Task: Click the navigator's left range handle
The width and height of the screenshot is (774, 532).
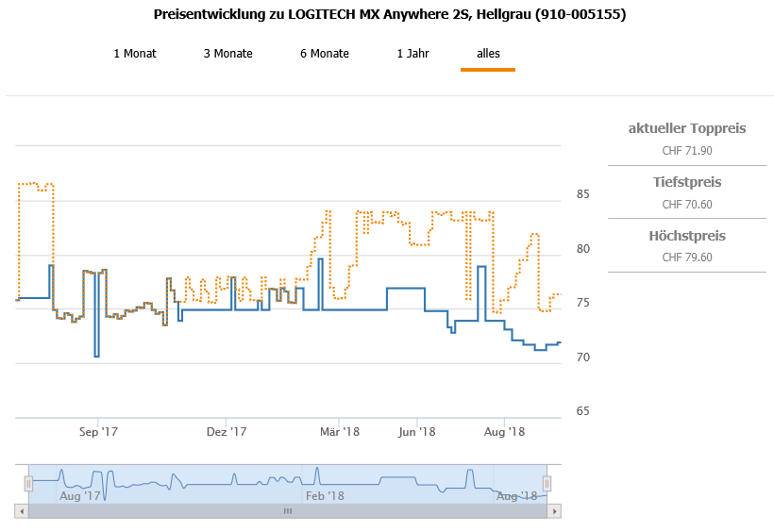Action: [28, 483]
